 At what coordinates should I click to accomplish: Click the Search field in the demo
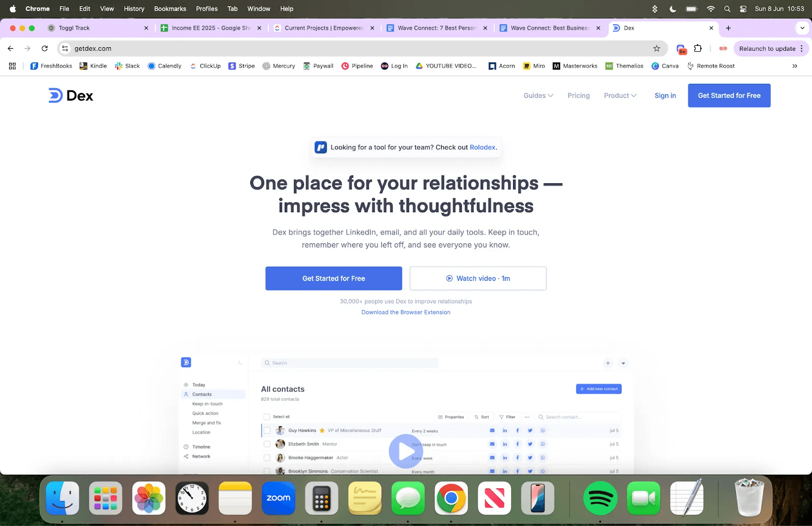350,363
